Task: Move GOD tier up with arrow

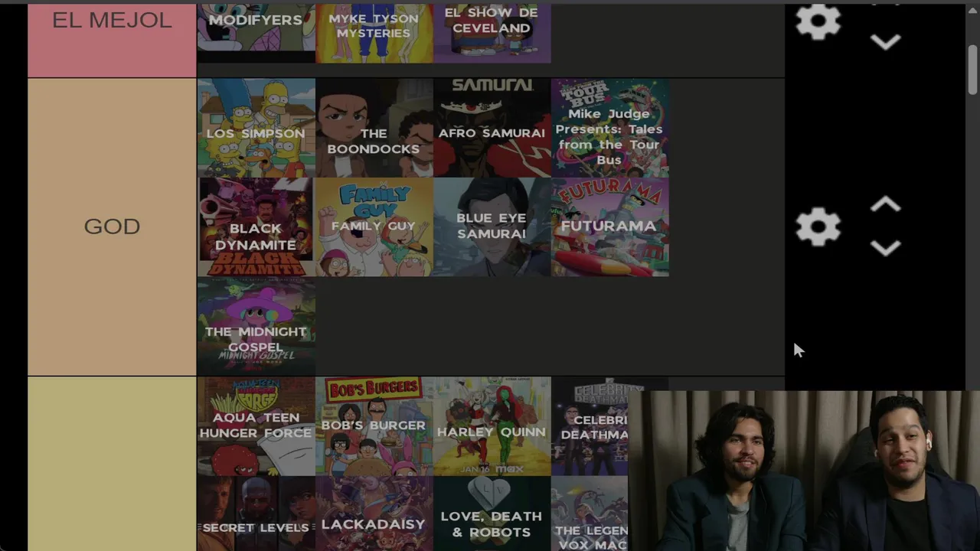Action: click(x=886, y=204)
